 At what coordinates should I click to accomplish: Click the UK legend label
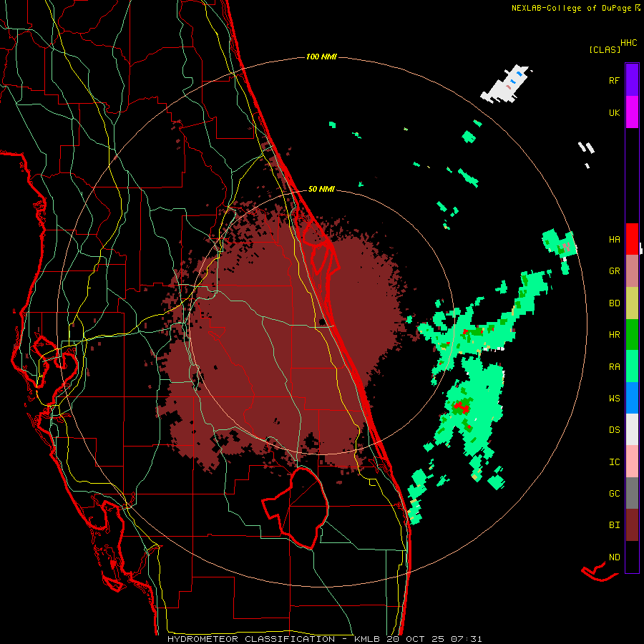coord(614,112)
